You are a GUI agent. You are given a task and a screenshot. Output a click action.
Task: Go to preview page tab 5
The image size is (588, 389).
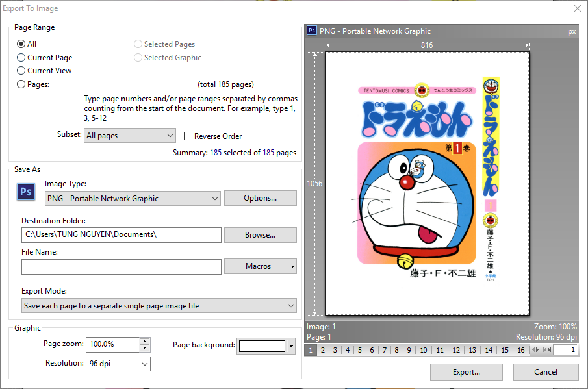(x=360, y=349)
